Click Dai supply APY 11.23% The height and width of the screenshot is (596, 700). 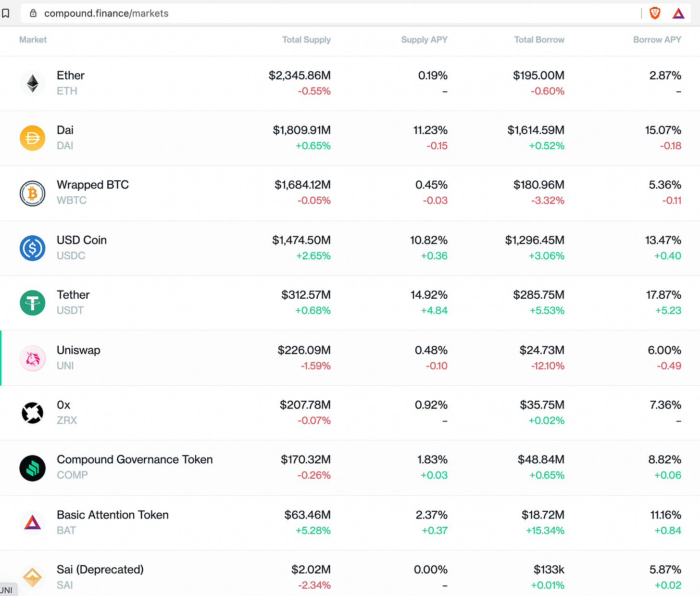coord(430,130)
